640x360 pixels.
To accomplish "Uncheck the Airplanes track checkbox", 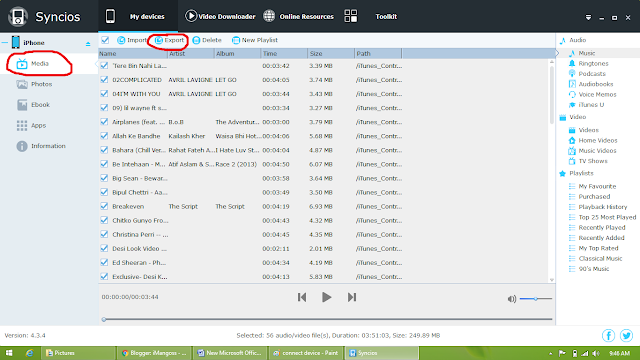I will [x=104, y=122].
